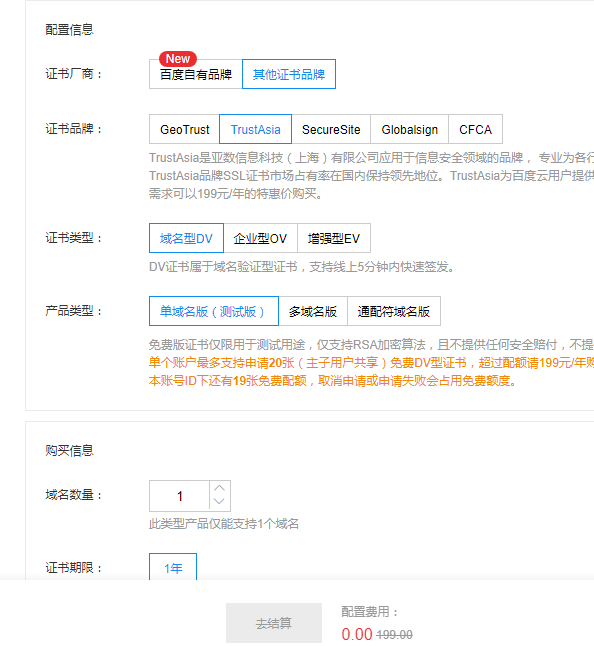
Task: Click the 去结算 checkout button
Action: [274, 623]
